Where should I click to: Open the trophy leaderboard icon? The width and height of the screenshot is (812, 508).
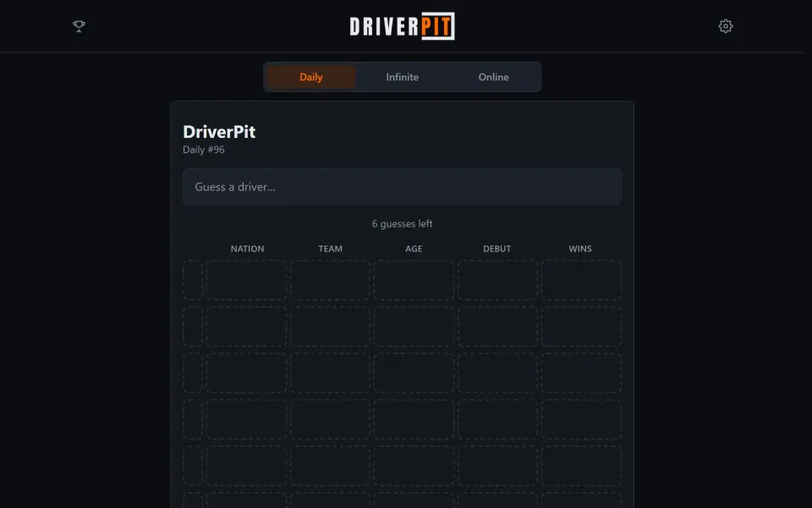79,26
